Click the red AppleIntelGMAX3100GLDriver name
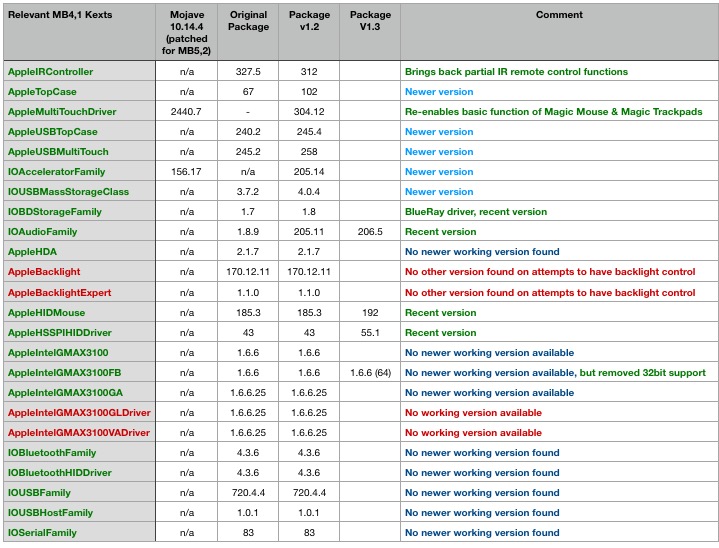This screenshot has width=719, height=548. 79,413
